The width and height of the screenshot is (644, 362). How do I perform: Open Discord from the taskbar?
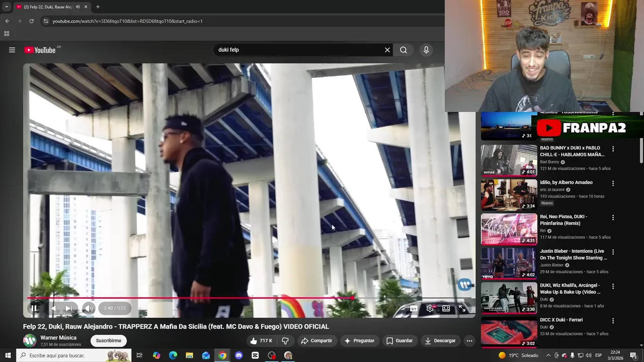[238, 355]
